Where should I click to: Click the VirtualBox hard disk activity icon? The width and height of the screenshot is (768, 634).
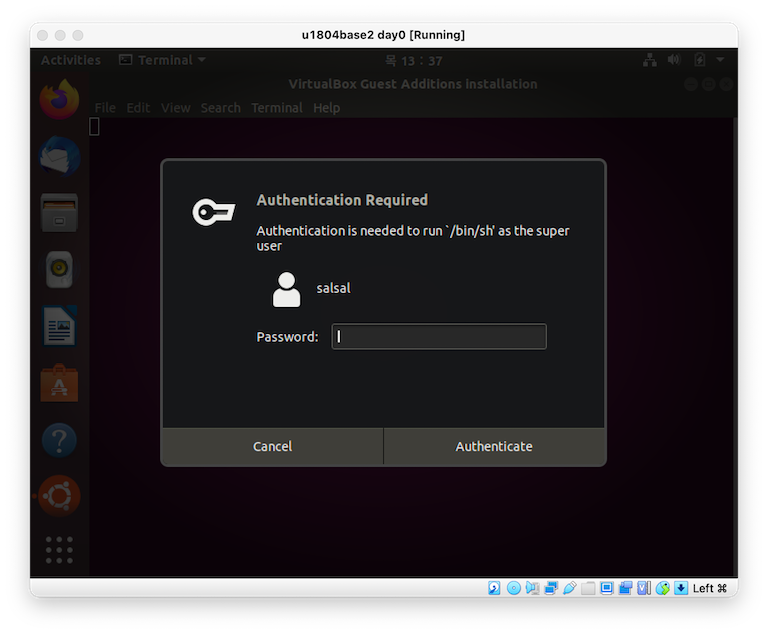click(x=494, y=588)
